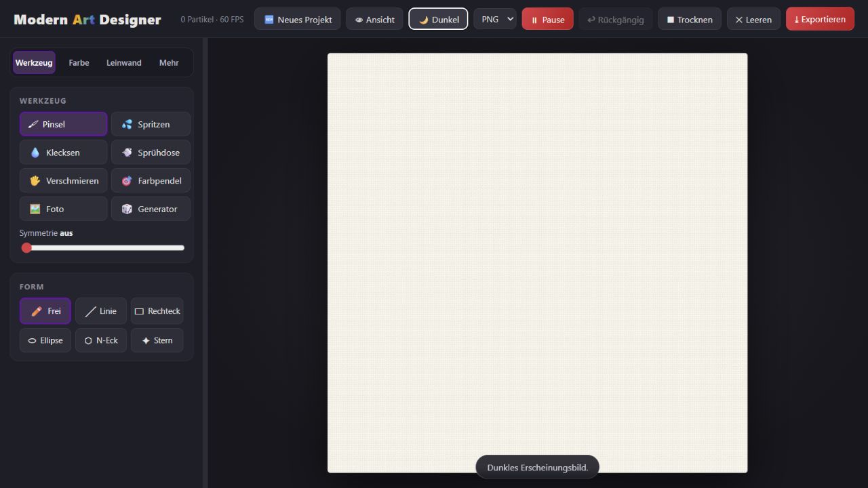Image resolution: width=868 pixels, height=488 pixels.
Task: Pick the N-Eck polygon shape
Action: [101, 340]
